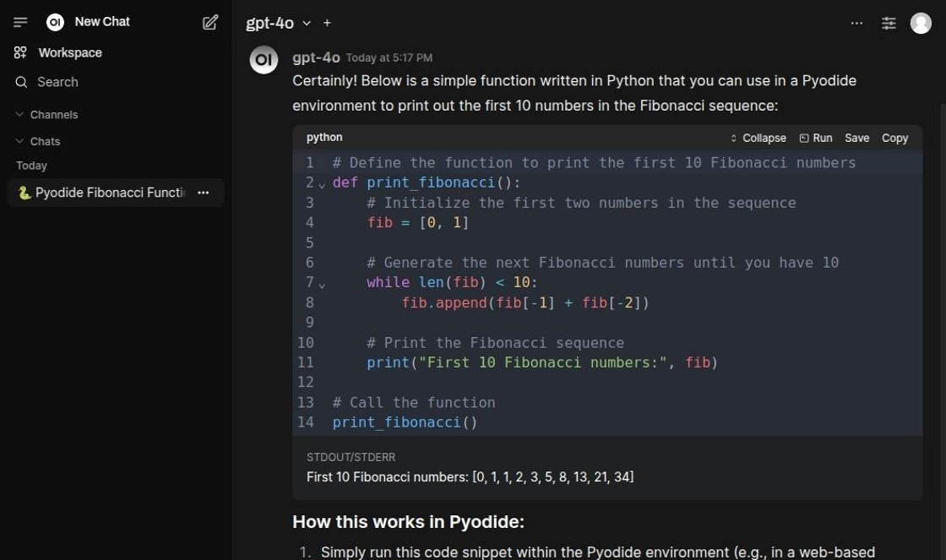946x560 pixels.
Task: Open the chat controls sliders icon
Action: [x=889, y=24]
